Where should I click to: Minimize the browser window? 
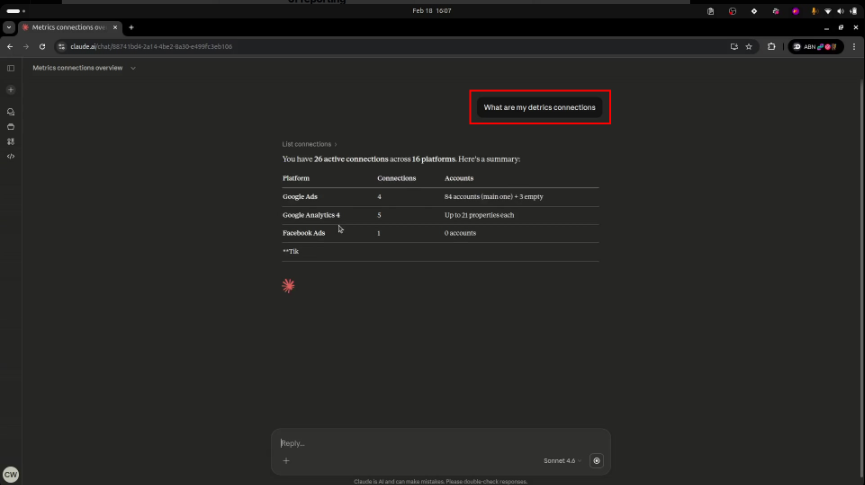point(826,27)
